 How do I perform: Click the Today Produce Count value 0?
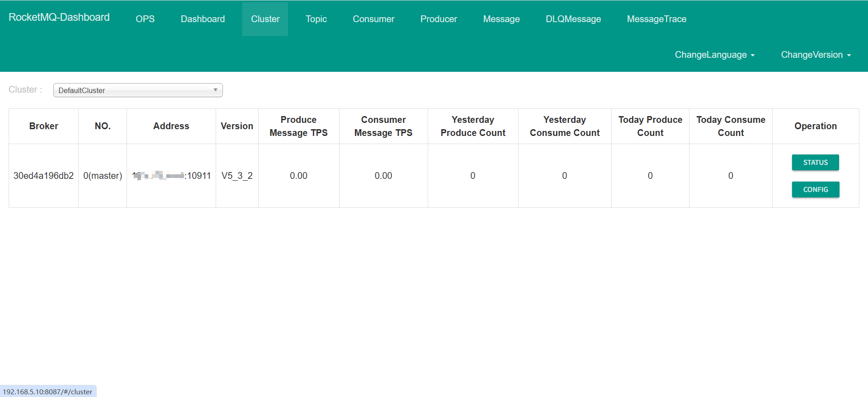point(650,176)
